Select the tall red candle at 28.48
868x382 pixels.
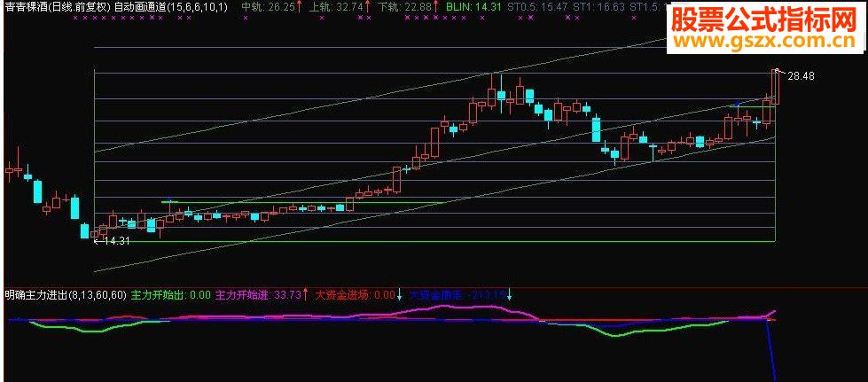click(x=776, y=87)
